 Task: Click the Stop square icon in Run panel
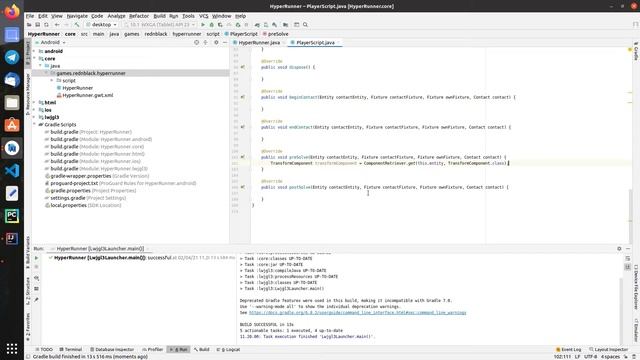point(36,267)
